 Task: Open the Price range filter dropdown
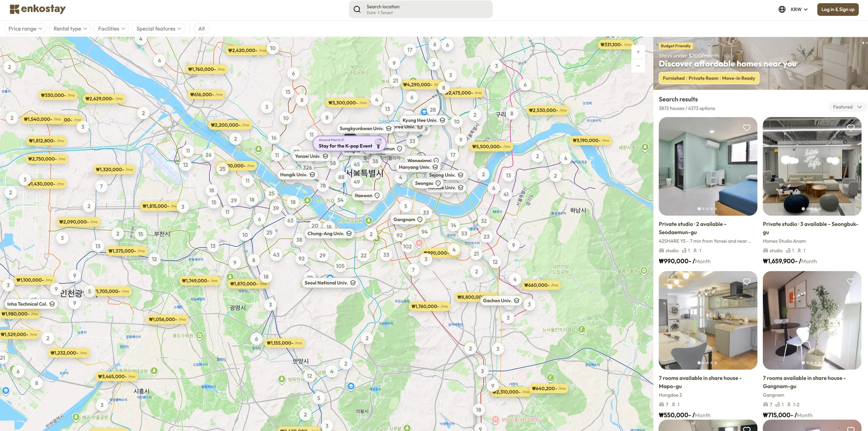coord(25,28)
